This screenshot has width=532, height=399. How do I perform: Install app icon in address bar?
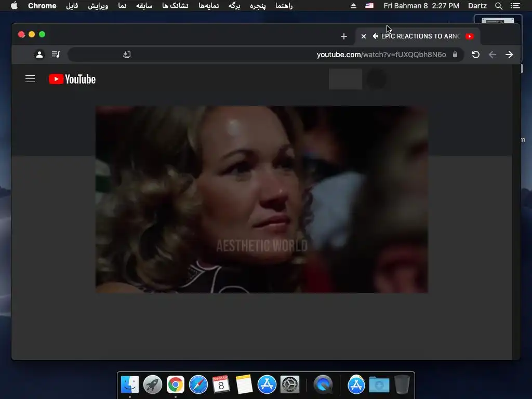[127, 55]
